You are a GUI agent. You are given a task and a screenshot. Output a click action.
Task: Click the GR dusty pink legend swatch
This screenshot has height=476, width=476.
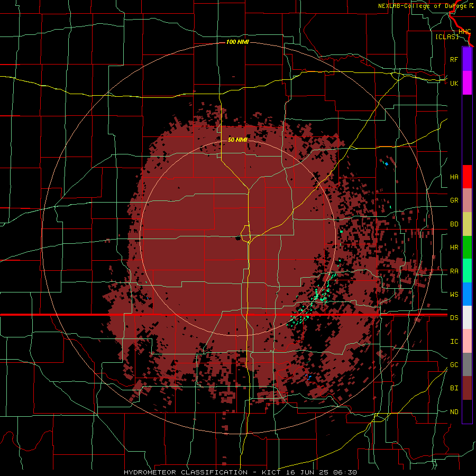467,200
